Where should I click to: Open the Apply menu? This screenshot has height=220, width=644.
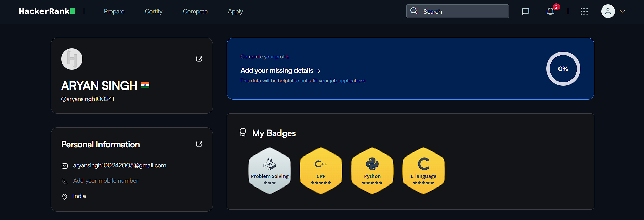coord(235,11)
